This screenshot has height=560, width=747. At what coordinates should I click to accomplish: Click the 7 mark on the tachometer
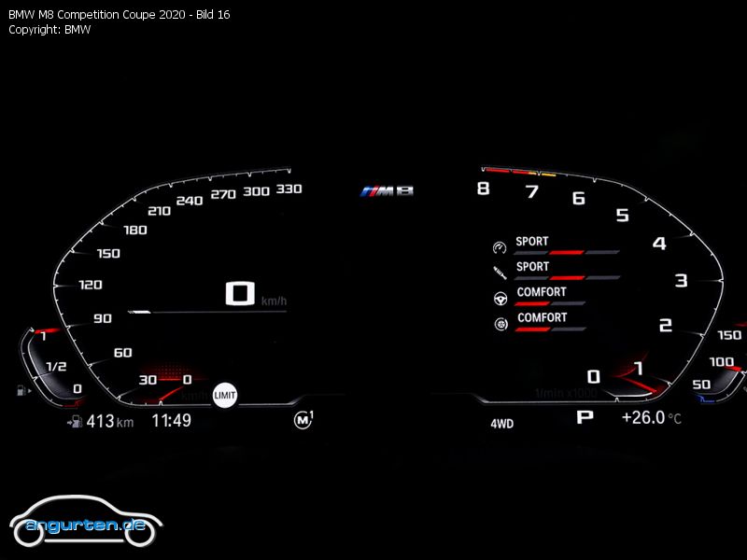pos(532,191)
